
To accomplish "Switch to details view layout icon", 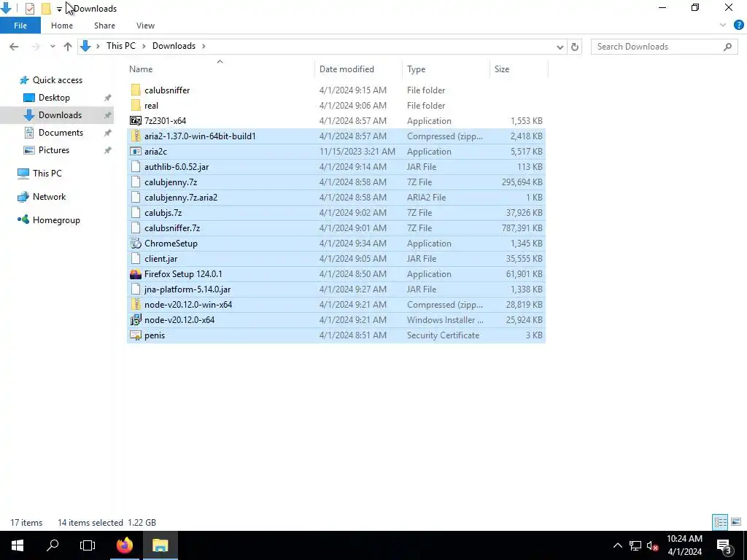I will (x=720, y=522).
